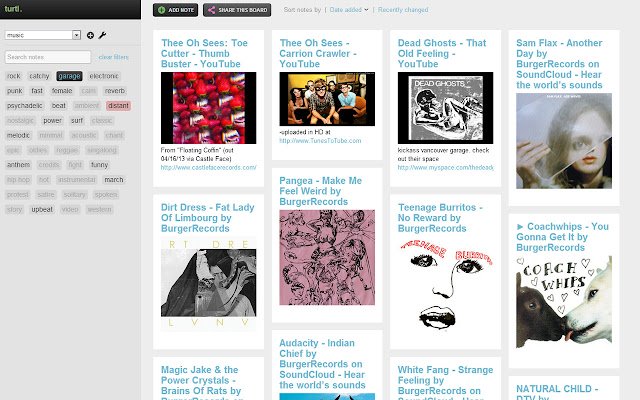Click the turtl logo

pos(13,9)
